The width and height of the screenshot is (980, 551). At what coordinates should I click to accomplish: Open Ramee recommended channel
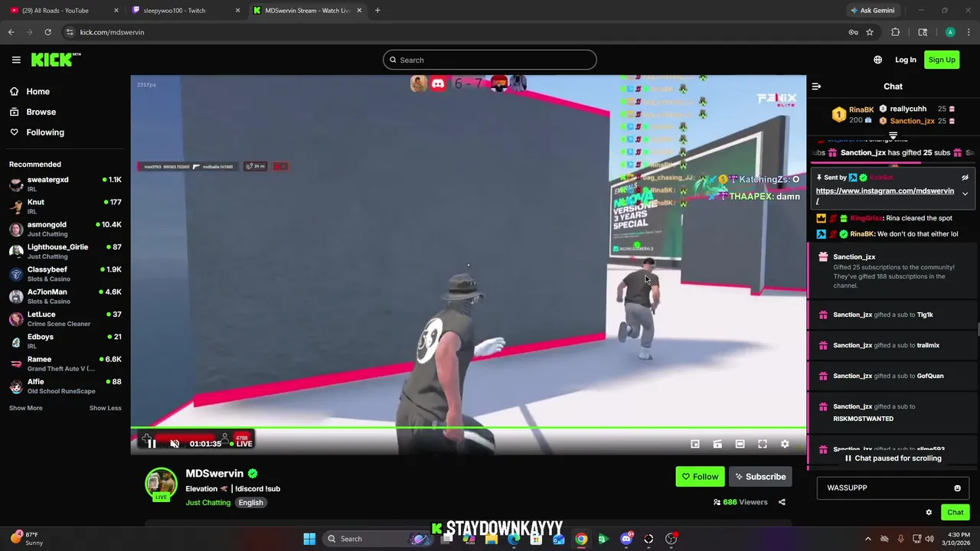coord(65,364)
